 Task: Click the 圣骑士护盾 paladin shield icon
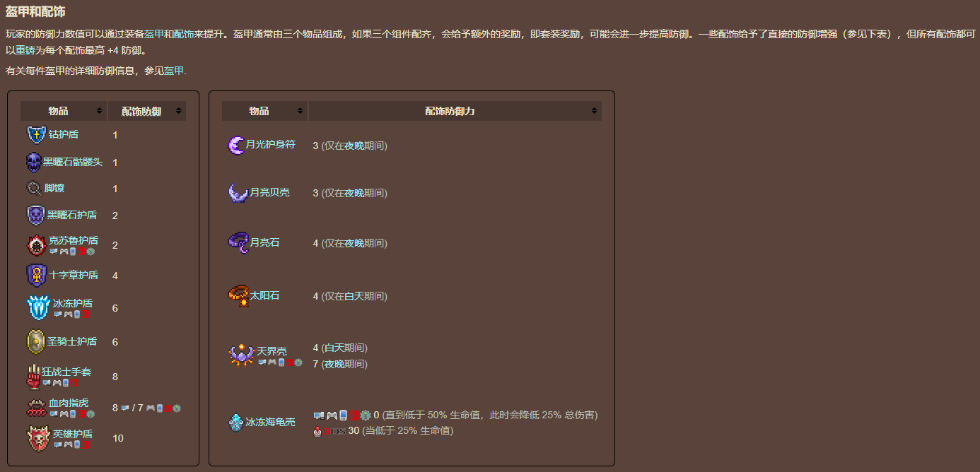(36, 342)
